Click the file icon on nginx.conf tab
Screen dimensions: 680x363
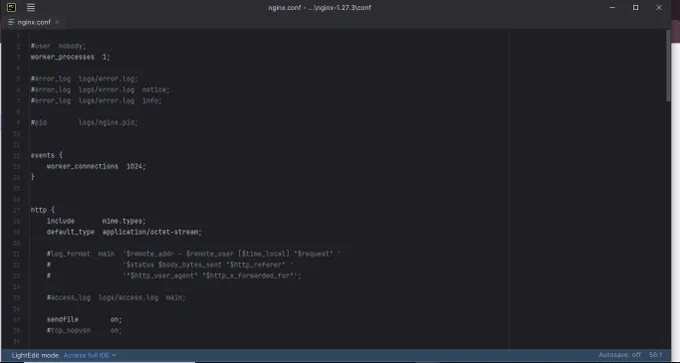pyautogui.click(x=11, y=22)
